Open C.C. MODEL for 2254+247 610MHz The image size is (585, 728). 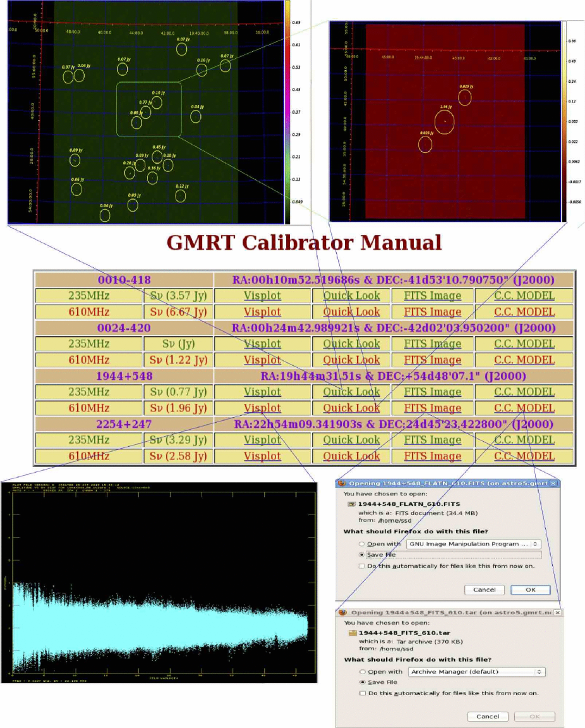(524, 456)
